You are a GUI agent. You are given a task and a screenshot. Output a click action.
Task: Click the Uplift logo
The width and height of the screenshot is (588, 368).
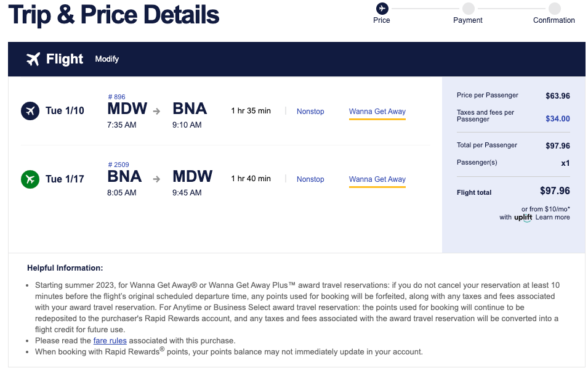pyautogui.click(x=523, y=218)
